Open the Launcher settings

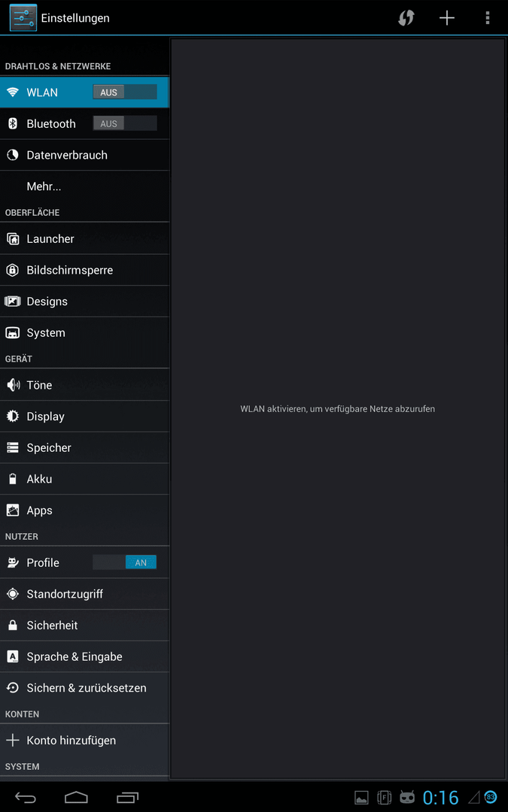pyautogui.click(x=84, y=239)
